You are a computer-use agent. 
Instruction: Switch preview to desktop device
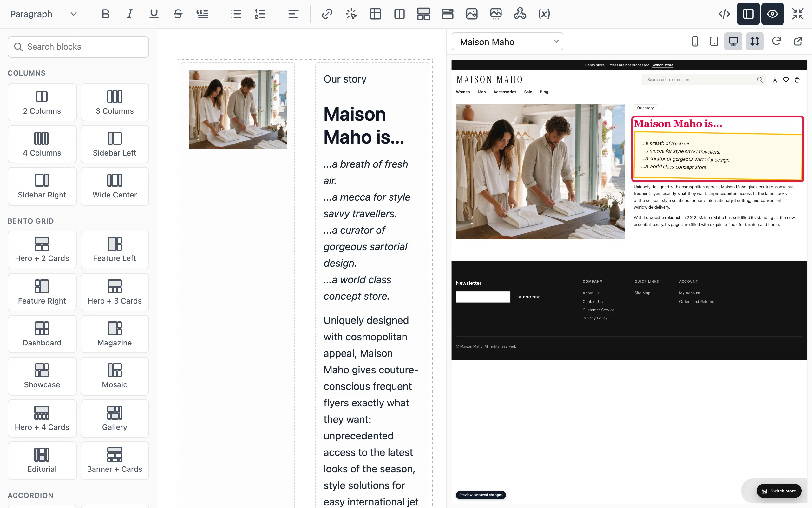(x=733, y=41)
